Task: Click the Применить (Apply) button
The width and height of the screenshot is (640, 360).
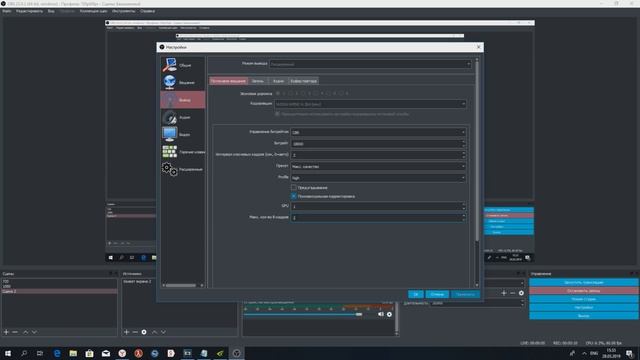Action: pyautogui.click(x=465, y=294)
